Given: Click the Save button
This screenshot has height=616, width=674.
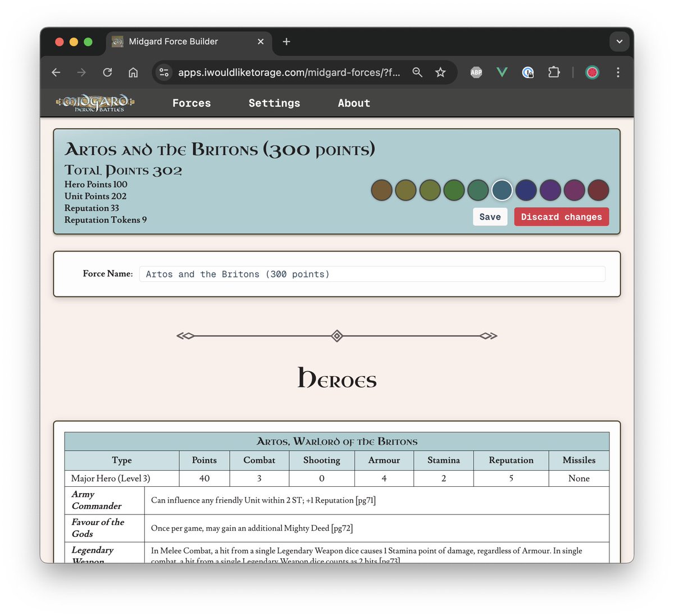Looking at the screenshot, I should (x=490, y=217).
